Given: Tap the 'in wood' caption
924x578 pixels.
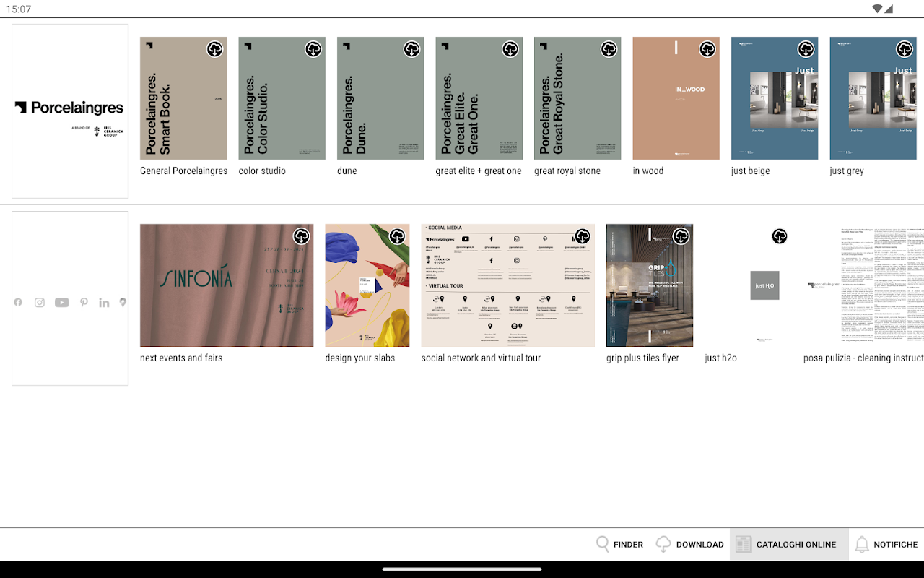Looking at the screenshot, I should point(648,171).
